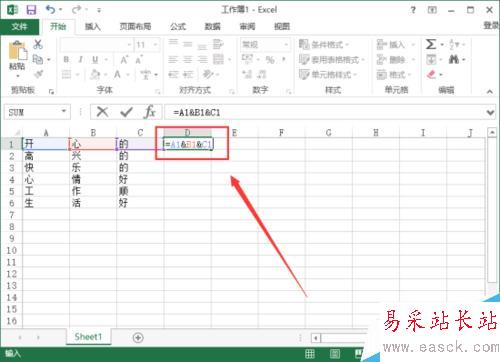Click the Percent Style icon
The width and height of the screenshot is (500, 362).
coord(270,60)
